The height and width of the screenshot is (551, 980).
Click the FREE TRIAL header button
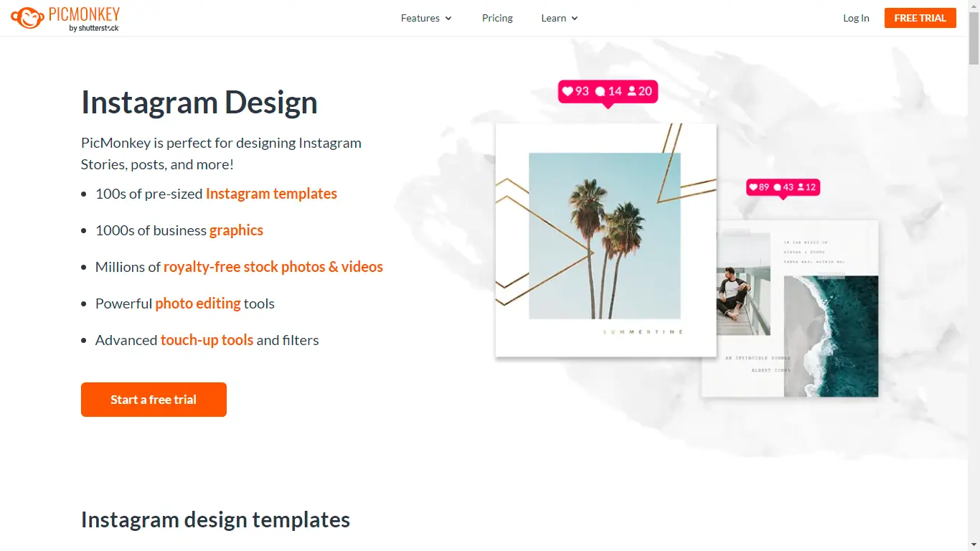tap(920, 18)
